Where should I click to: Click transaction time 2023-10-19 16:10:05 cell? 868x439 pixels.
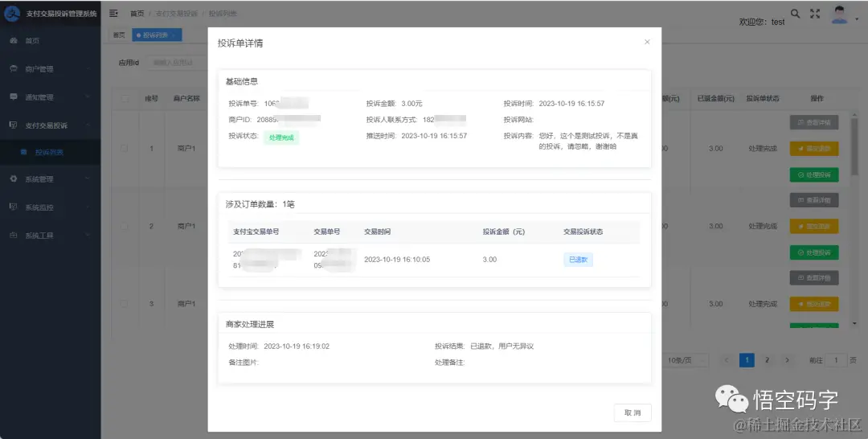coord(397,260)
